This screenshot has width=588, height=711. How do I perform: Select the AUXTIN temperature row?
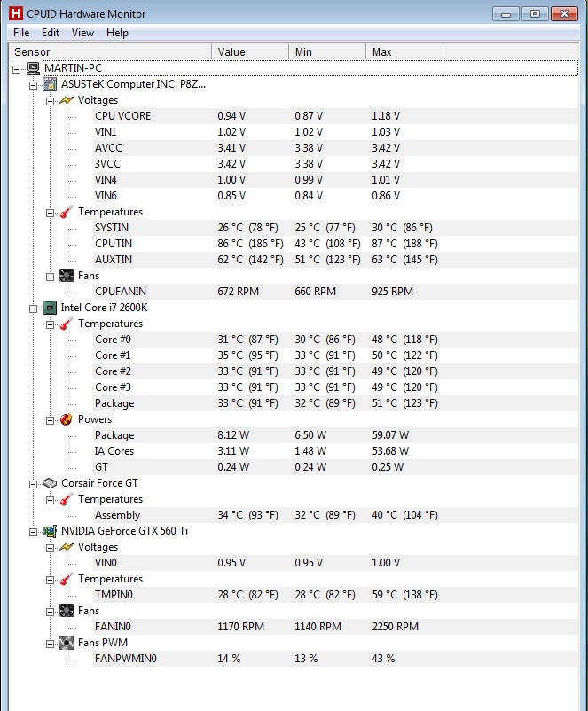click(335, 260)
